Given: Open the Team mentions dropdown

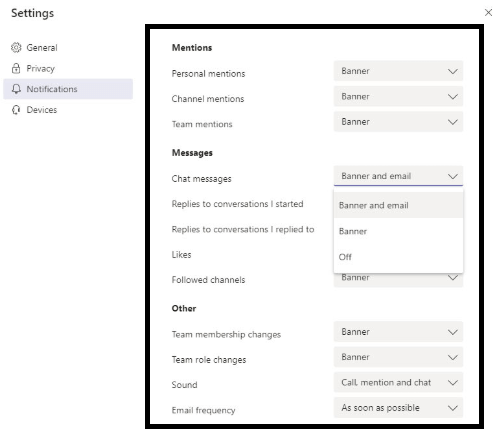Looking at the screenshot, I should [398, 122].
